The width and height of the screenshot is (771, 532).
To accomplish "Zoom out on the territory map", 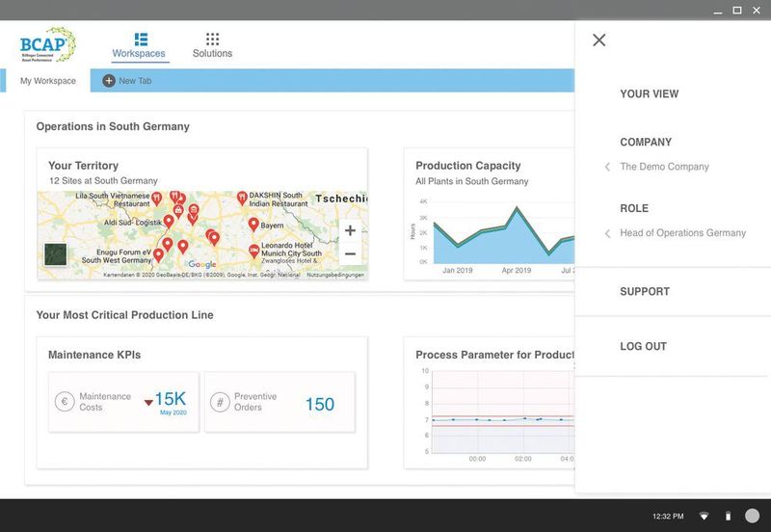I will 350,254.
